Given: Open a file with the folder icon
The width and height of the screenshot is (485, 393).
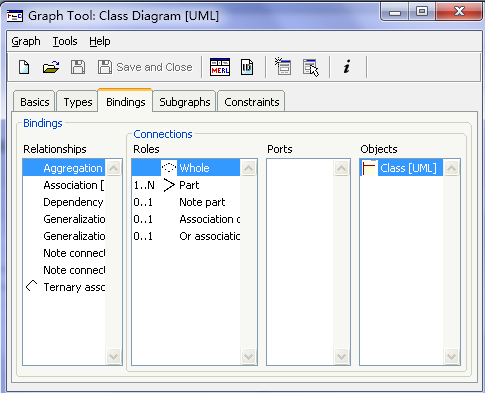Looking at the screenshot, I should tap(51, 67).
